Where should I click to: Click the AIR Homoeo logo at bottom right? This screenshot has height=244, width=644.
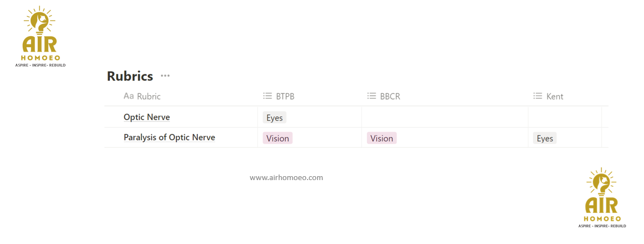[602, 198]
